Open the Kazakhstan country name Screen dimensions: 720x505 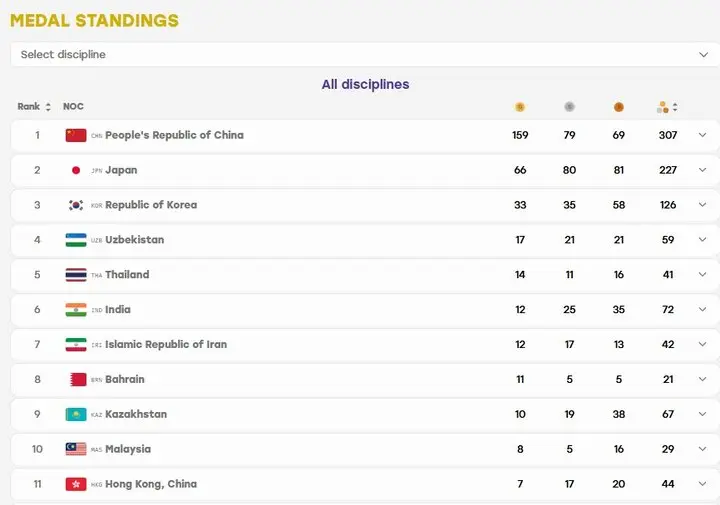point(136,414)
